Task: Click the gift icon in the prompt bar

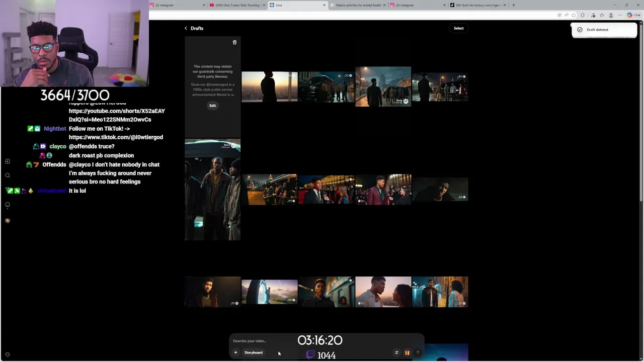Action: tap(407, 352)
